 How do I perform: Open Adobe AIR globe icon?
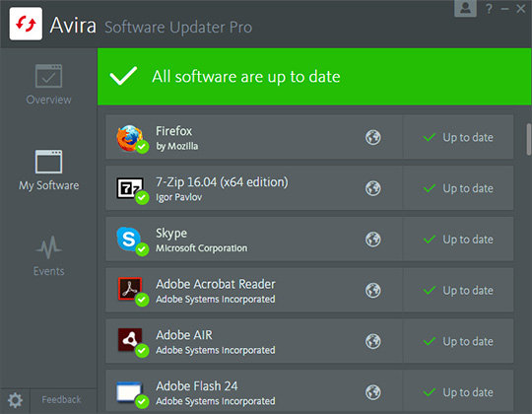pyautogui.click(x=373, y=341)
